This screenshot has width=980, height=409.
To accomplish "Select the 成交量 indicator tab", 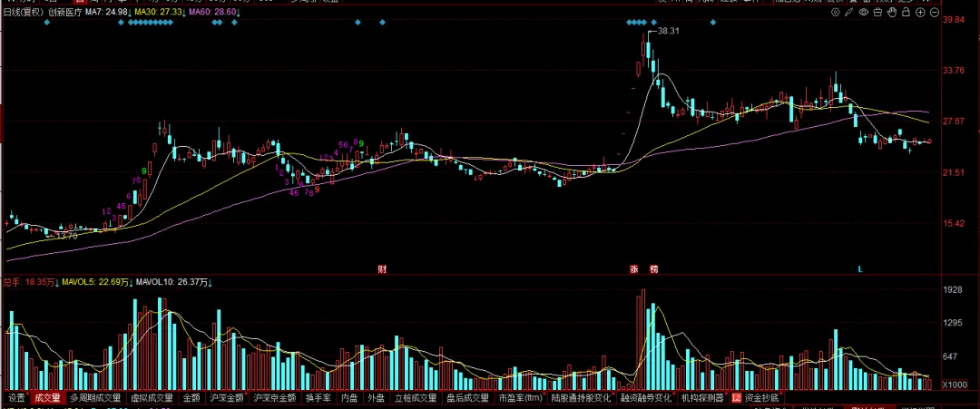I will pos(47,398).
